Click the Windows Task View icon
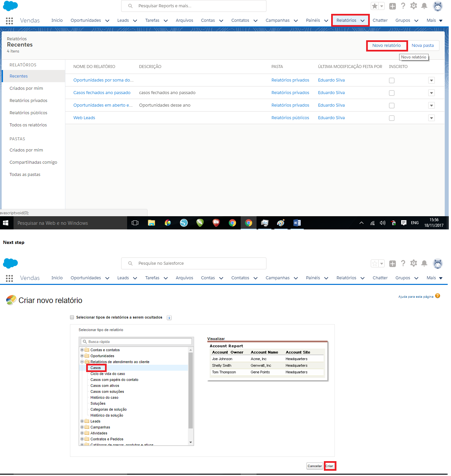Viewport: 451px width, 476px height. 135,223
